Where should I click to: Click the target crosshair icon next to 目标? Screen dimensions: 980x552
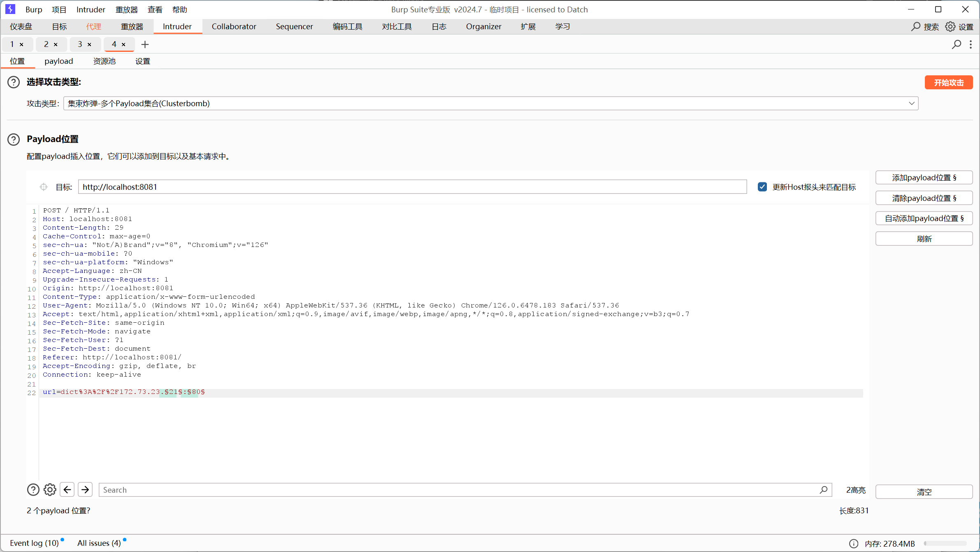44,187
